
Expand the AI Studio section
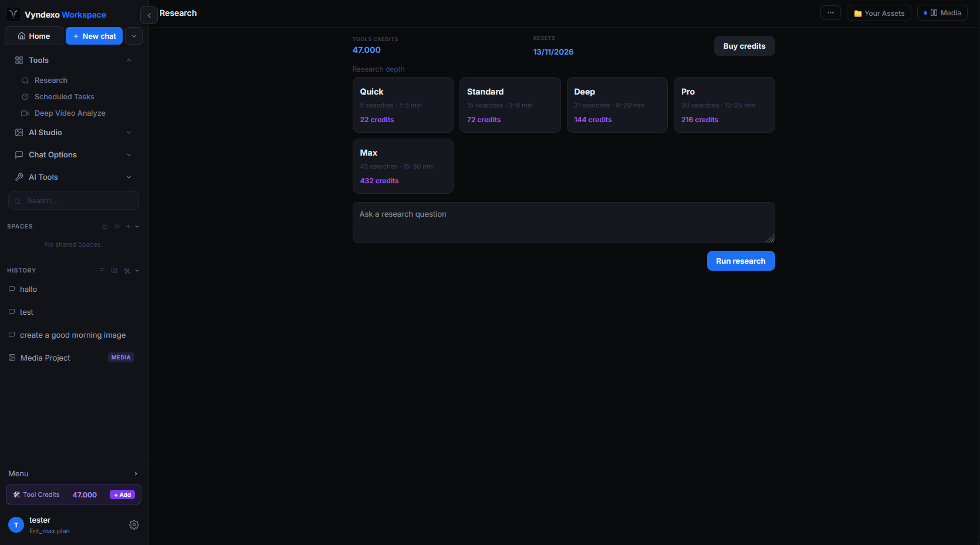129,133
